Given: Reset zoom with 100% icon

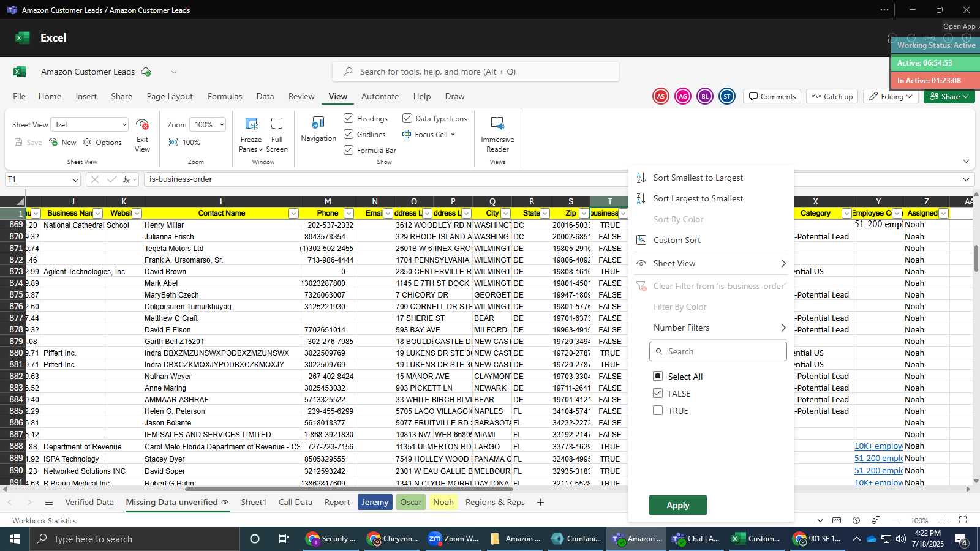Looking at the screenshot, I should click(173, 142).
